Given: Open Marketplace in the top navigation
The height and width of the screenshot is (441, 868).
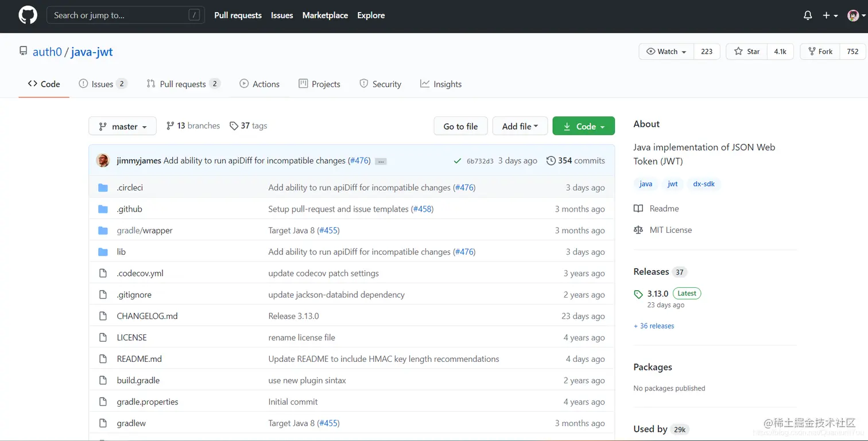Looking at the screenshot, I should (x=325, y=15).
